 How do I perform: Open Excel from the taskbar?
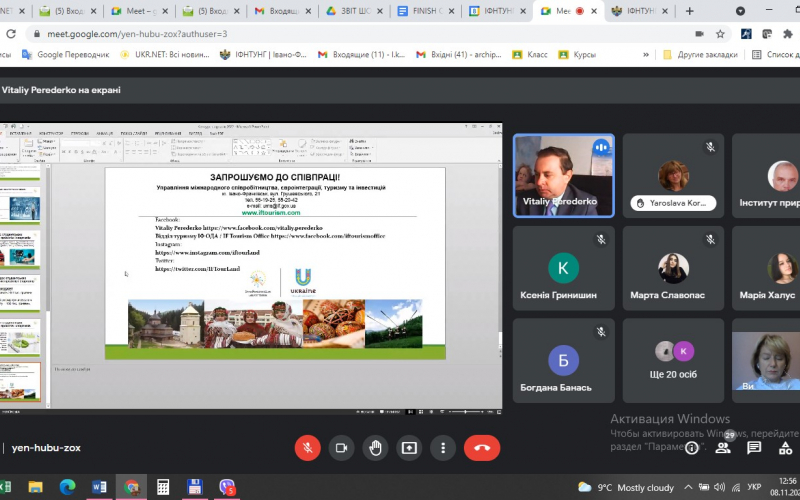(5, 487)
